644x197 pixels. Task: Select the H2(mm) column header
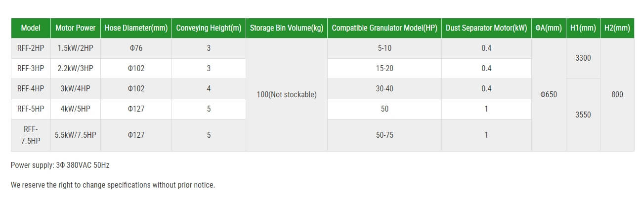click(x=617, y=28)
